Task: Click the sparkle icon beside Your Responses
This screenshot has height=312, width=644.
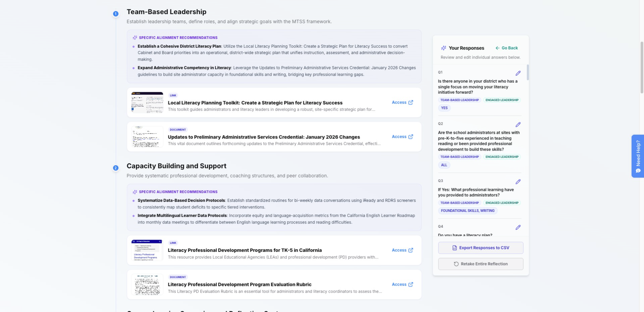Action: coord(443,48)
